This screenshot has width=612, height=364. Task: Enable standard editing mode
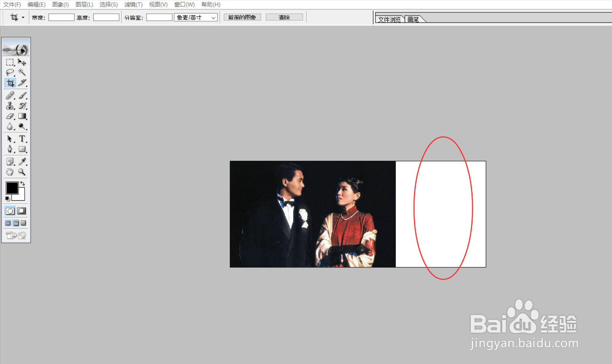[x=10, y=211]
